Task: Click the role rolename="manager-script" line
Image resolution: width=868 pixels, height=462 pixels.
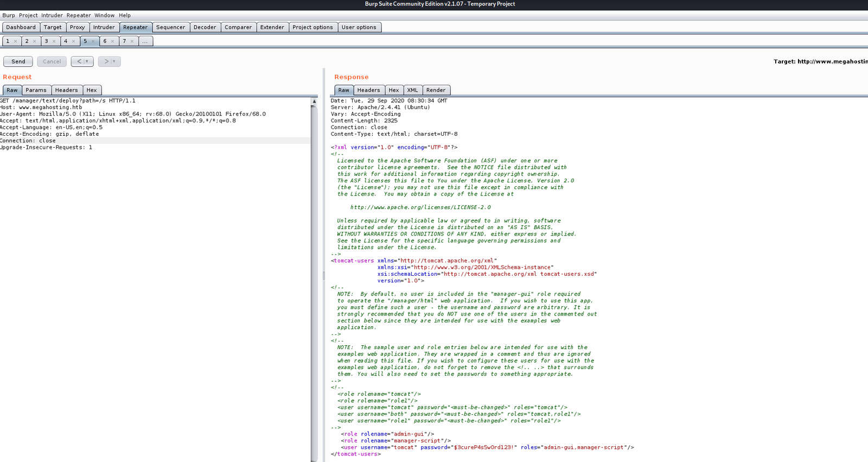Action: click(x=395, y=441)
